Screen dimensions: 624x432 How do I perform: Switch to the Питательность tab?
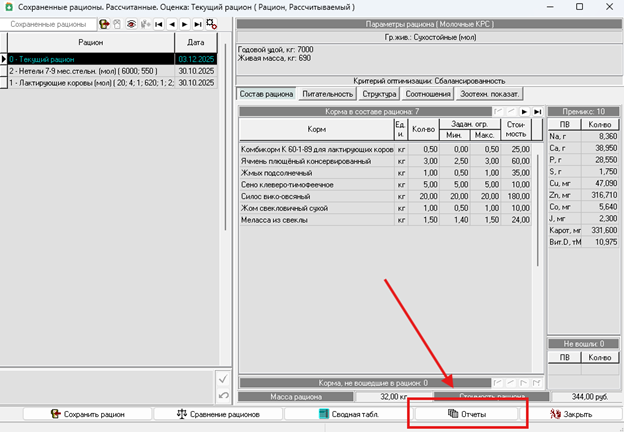pos(328,94)
